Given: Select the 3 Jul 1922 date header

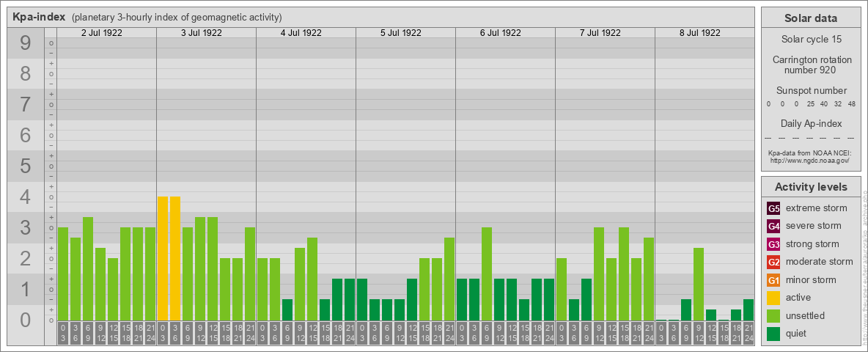Looking at the screenshot, I should click(x=202, y=33).
